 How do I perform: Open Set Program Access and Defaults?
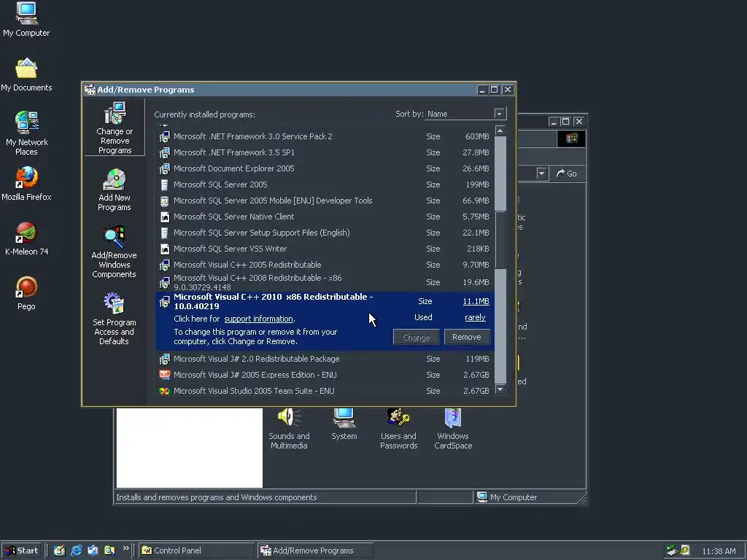pos(115,319)
